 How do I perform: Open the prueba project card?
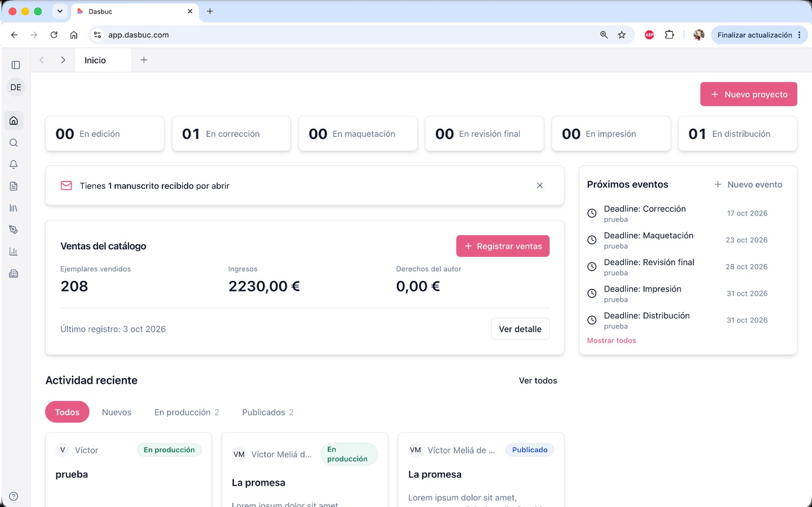[128, 470]
